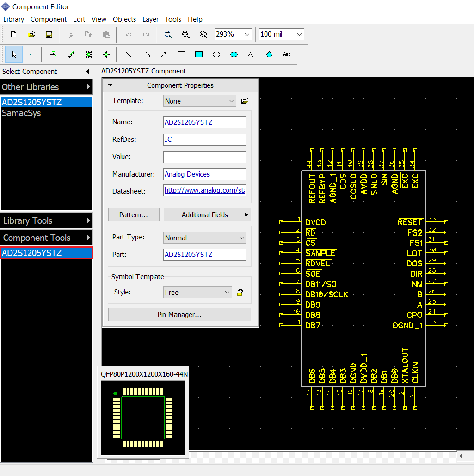Undo the last action

click(x=129, y=35)
